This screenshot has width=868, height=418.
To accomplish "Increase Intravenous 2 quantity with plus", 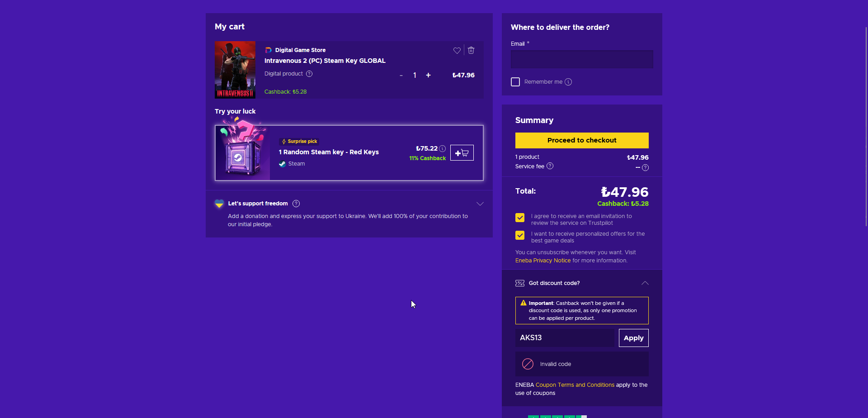I will coord(428,75).
